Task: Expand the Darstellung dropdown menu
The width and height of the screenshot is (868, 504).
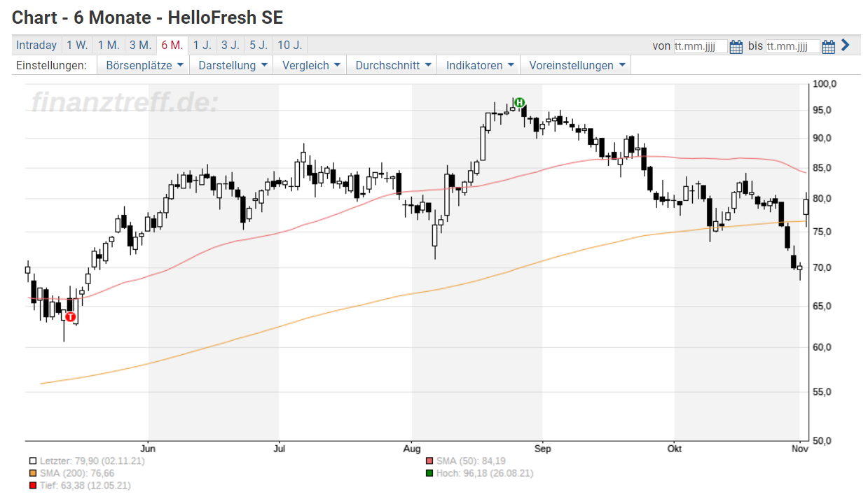Action: (x=233, y=65)
